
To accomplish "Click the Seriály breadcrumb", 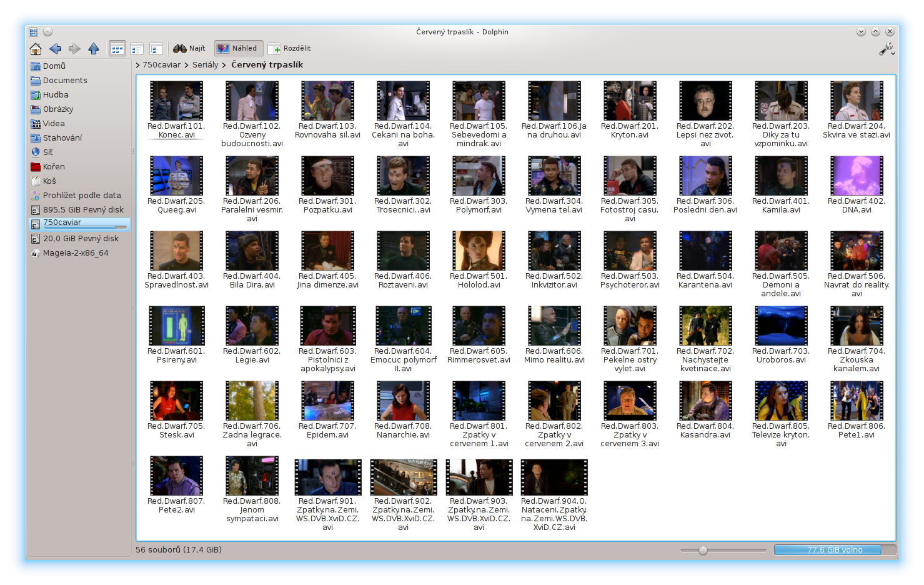I will coord(205,64).
